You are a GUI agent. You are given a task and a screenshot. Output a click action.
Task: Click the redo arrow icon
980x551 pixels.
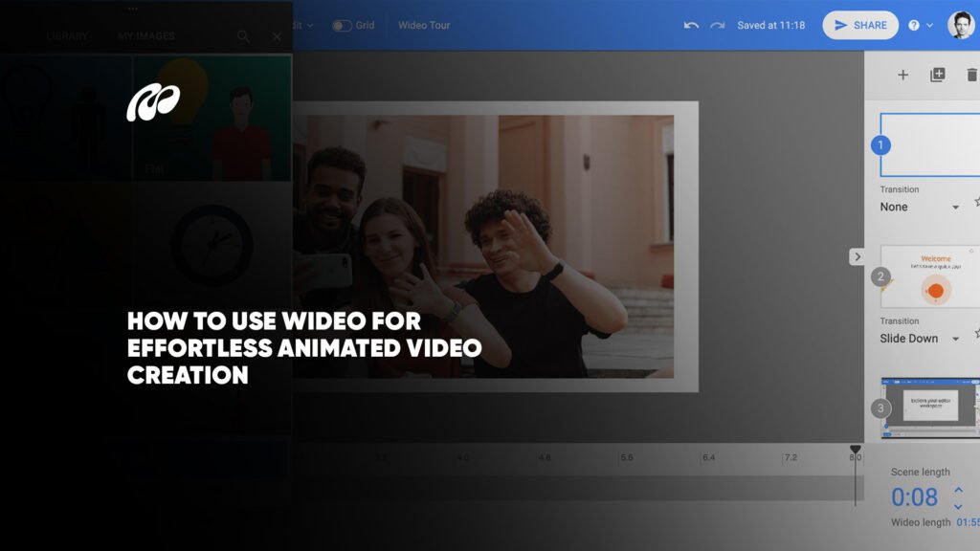pyautogui.click(x=717, y=26)
